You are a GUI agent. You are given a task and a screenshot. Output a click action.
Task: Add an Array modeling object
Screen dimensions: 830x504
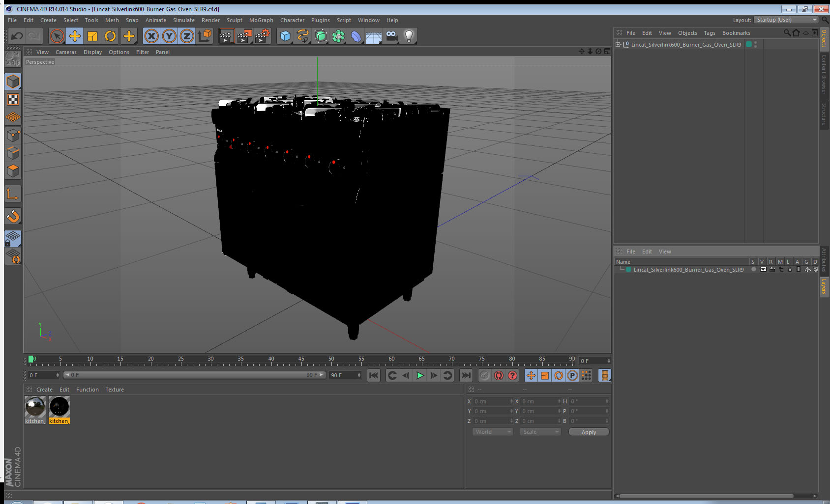pos(338,36)
